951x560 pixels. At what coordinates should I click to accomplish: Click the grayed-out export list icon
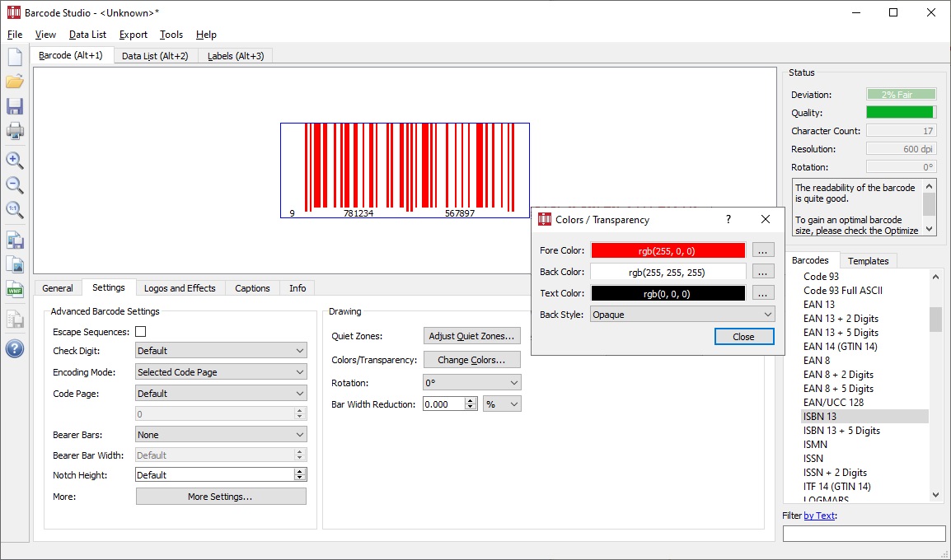pos(15,319)
